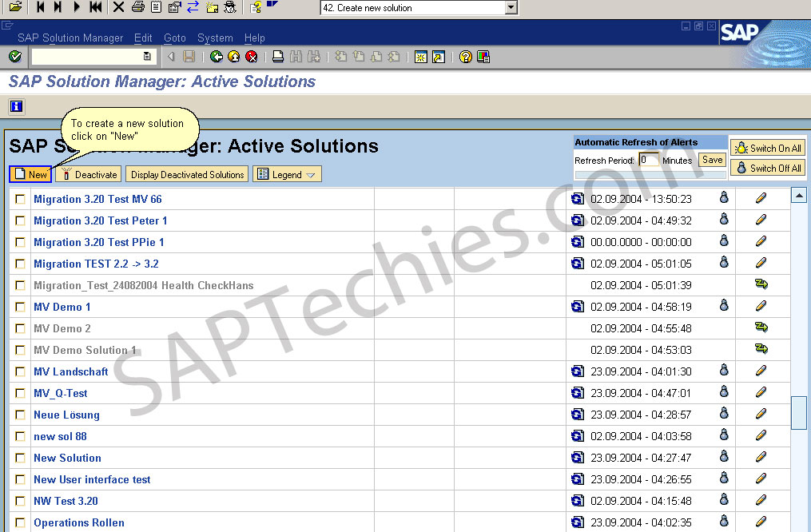811x532 pixels.
Task: Click the vertical scrollbar thumb in the solutions list
Action: tap(798, 412)
